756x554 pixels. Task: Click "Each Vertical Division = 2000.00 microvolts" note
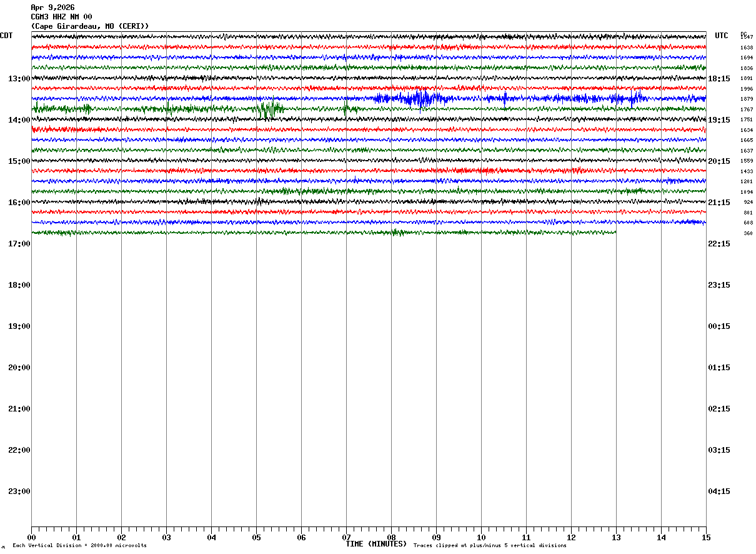coord(79,546)
